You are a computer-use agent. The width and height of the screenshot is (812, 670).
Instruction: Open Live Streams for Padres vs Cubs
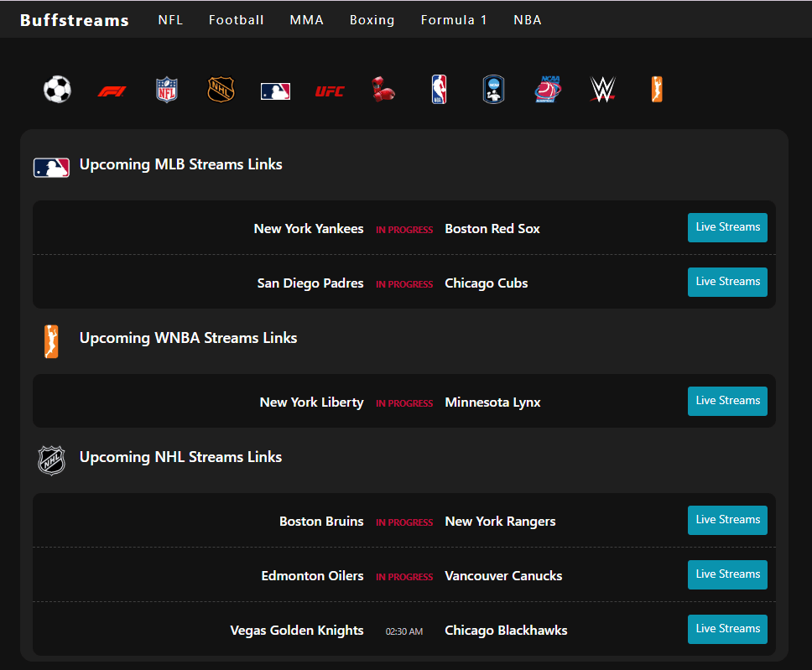(x=727, y=282)
